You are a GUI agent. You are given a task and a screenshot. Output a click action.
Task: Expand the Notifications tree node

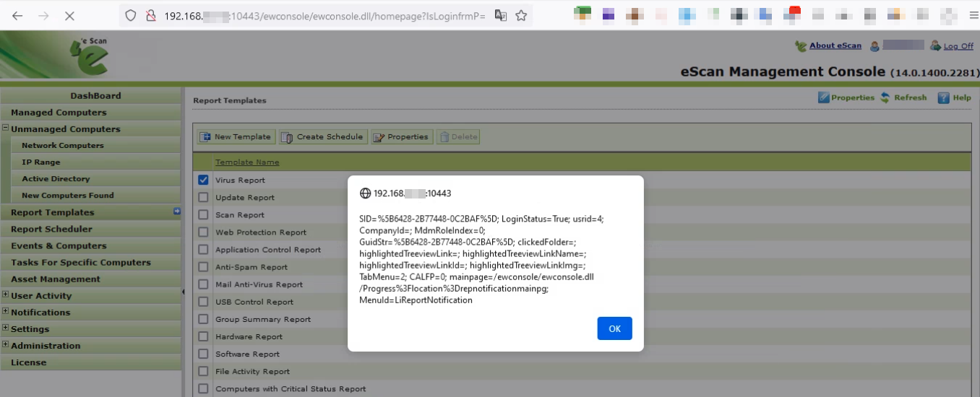point(5,311)
